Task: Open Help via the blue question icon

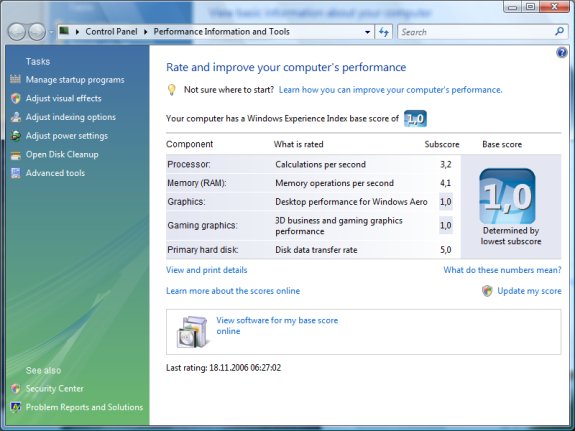Action: click(561, 53)
